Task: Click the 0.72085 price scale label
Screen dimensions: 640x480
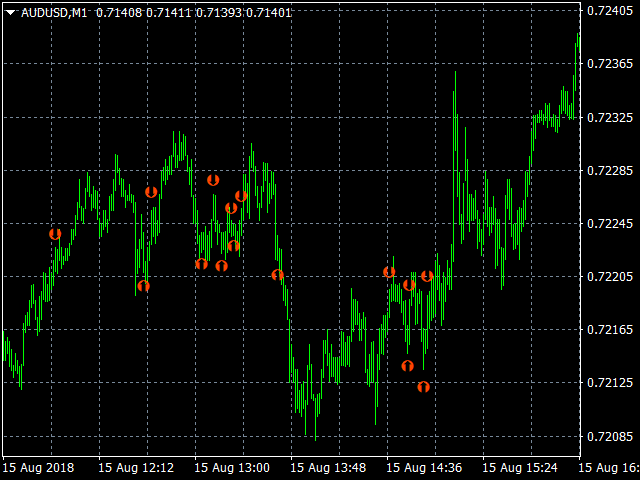Action: click(x=609, y=436)
